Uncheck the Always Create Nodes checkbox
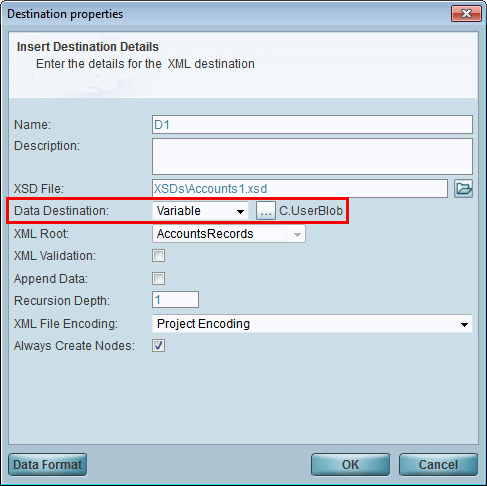This screenshot has width=487, height=486. coord(158,346)
